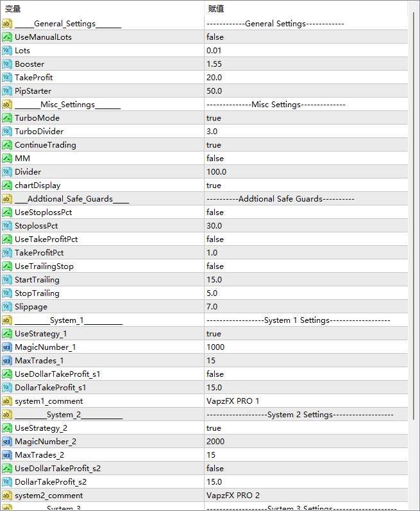This screenshot has height=511, width=420.
Task: Open the UseStrategy_1 value dropdown
Action: coord(214,334)
